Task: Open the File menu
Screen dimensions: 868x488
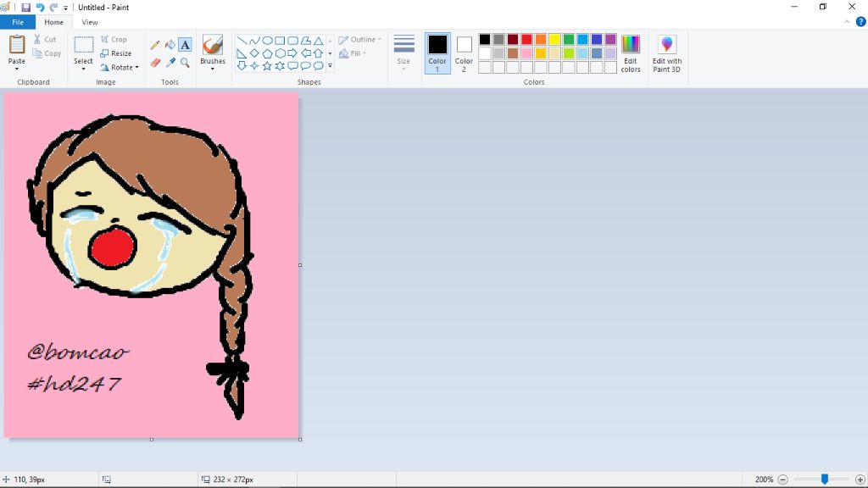Action: pos(18,22)
